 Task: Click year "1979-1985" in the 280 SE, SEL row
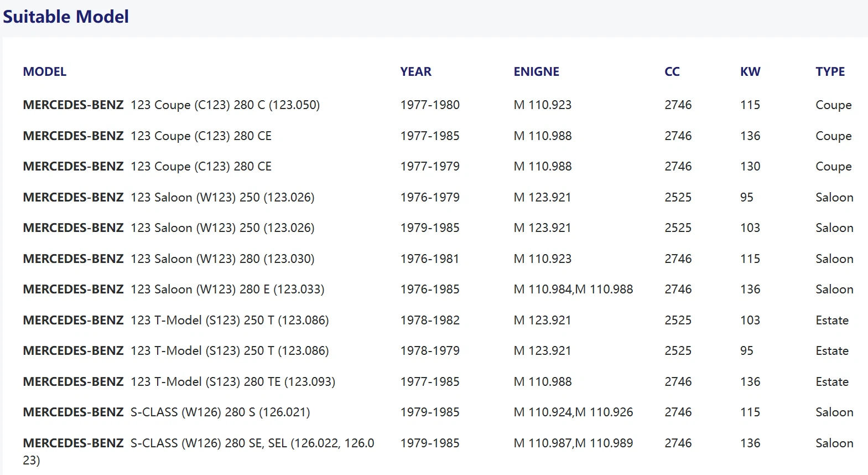tap(430, 443)
